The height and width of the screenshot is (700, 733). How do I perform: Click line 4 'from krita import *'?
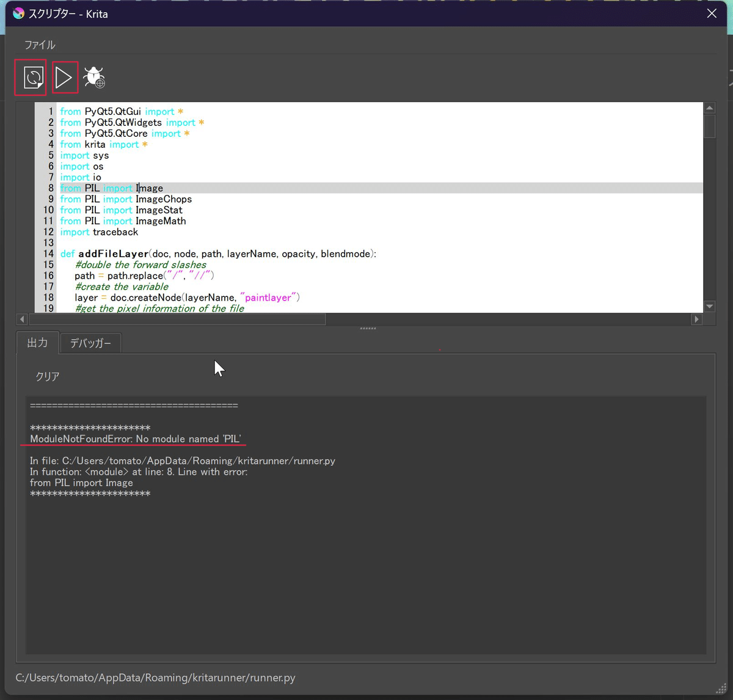pyautogui.click(x=104, y=145)
